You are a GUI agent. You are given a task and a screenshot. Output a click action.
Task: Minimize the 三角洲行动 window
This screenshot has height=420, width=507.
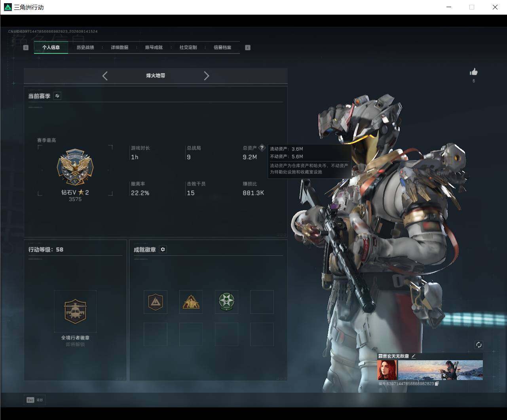pyautogui.click(x=449, y=7)
